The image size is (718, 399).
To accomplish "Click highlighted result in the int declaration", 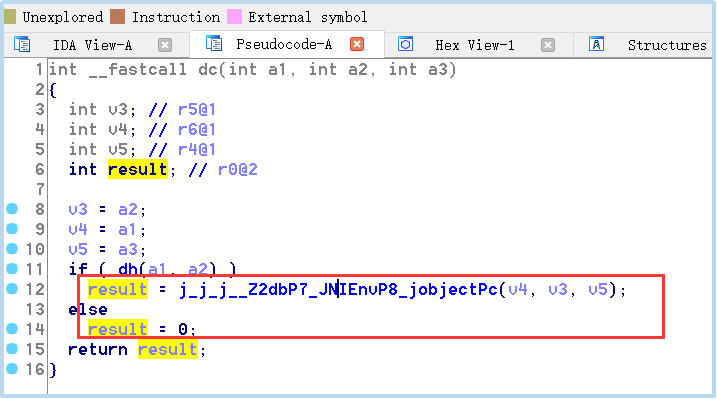I will (137, 169).
